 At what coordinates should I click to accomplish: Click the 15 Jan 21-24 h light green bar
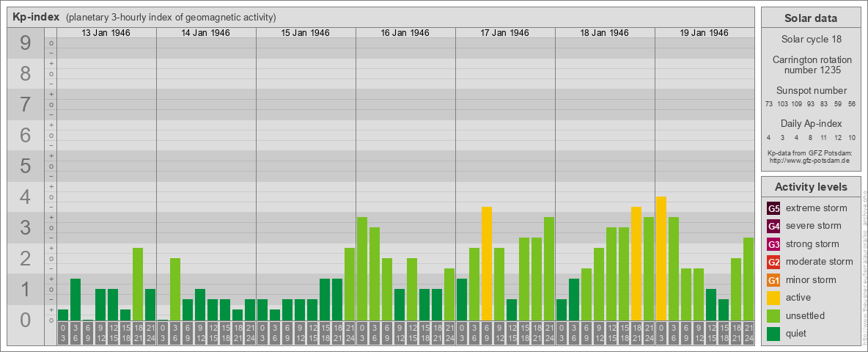(x=350, y=284)
